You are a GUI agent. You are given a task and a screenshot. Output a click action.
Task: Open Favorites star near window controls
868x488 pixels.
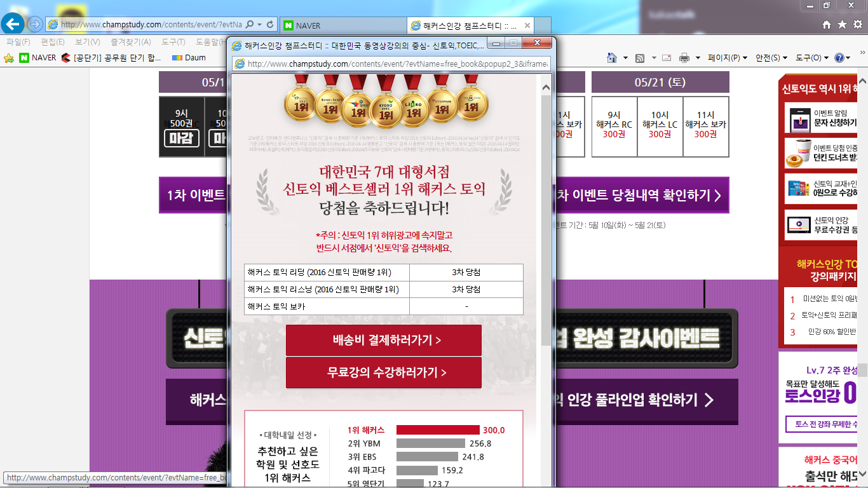[x=842, y=25]
